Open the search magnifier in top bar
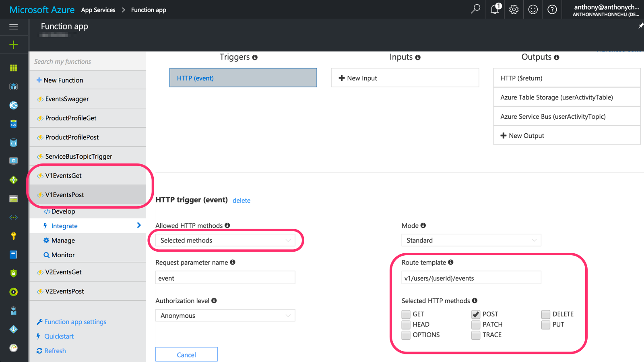Image resolution: width=644 pixels, height=362 pixels. 475,9
